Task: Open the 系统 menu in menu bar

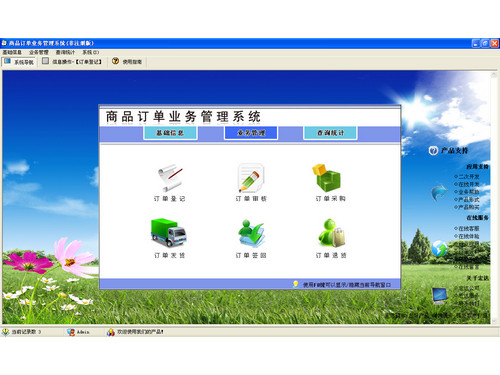Action: pyautogui.click(x=91, y=52)
